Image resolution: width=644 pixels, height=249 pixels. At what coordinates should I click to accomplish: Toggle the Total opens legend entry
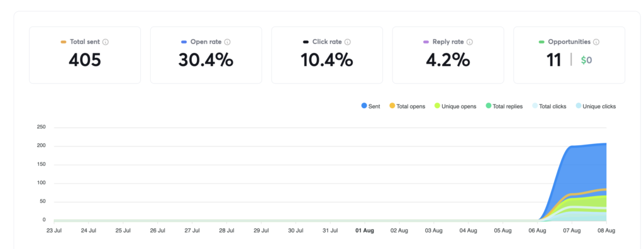pyautogui.click(x=407, y=106)
